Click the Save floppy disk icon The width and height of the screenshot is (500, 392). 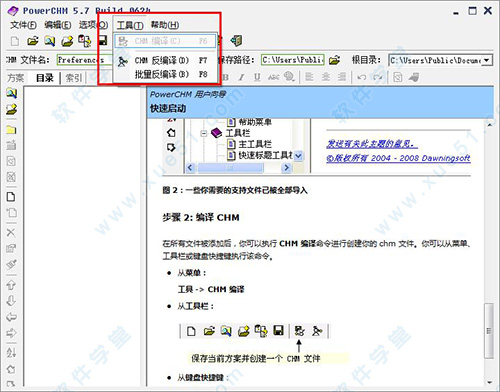click(x=102, y=41)
